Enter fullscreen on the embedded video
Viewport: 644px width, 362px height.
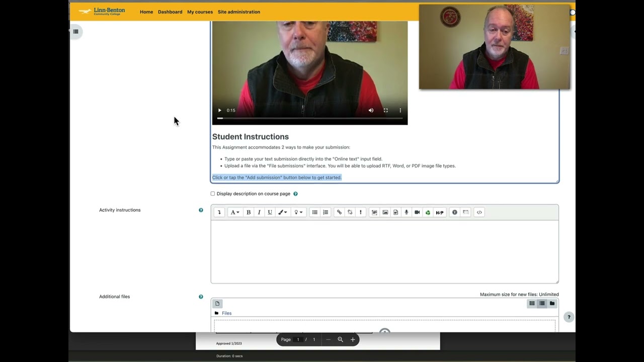(385, 111)
